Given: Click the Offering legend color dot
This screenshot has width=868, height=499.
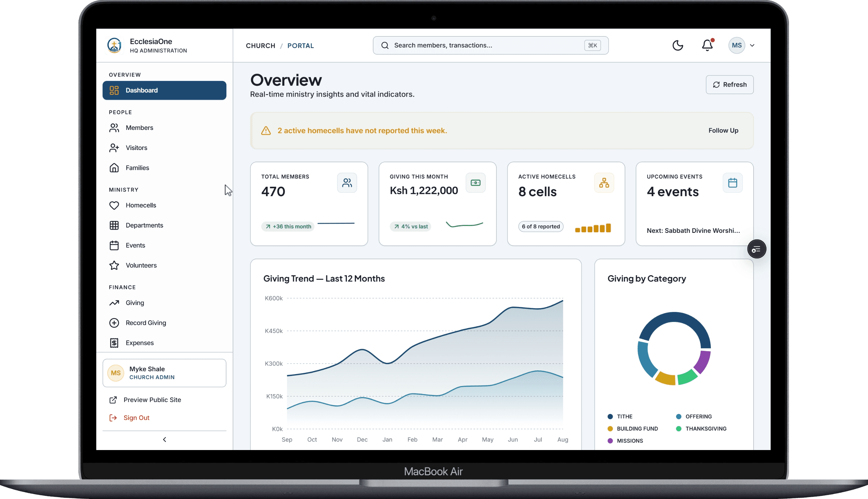Looking at the screenshot, I should [678, 416].
